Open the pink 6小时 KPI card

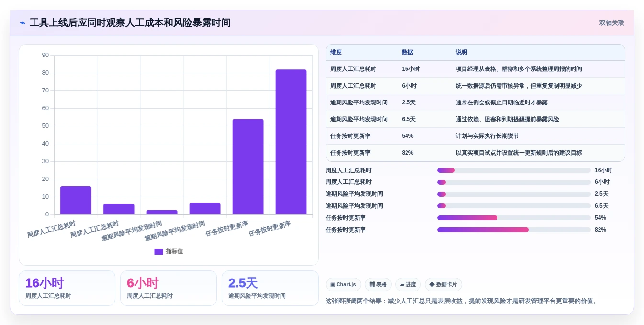coord(169,288)
